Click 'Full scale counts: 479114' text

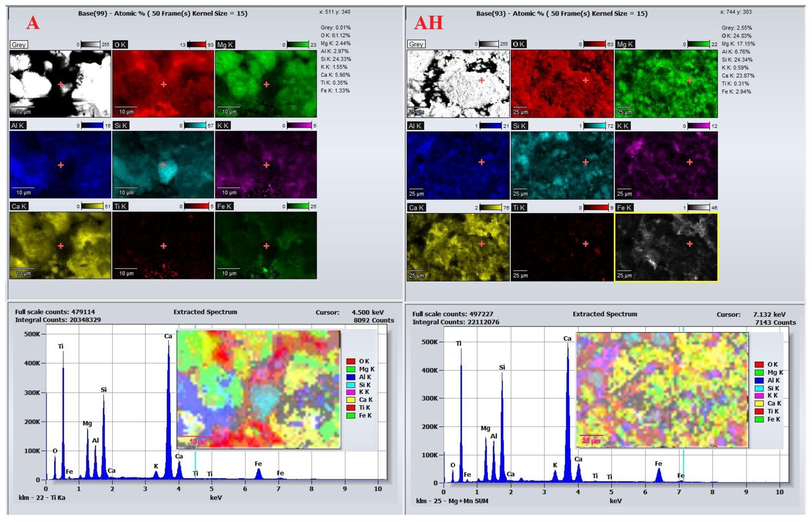[x=55, y=312]
